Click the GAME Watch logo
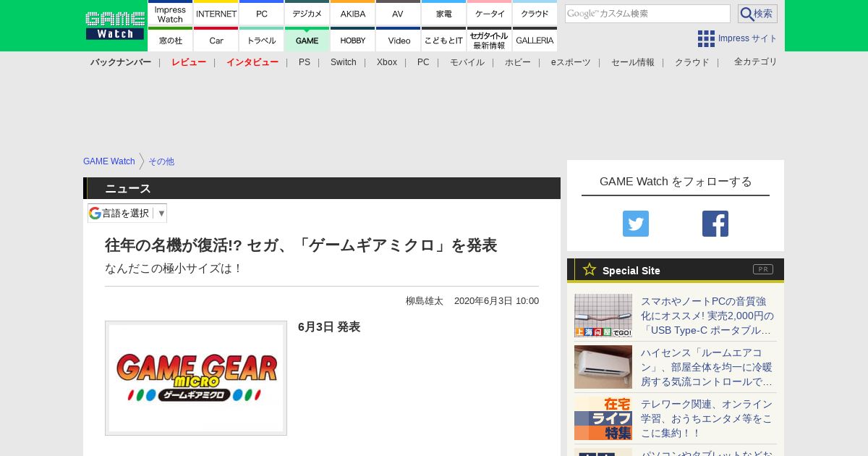868x456 pixels. click(x=114, y=25)
